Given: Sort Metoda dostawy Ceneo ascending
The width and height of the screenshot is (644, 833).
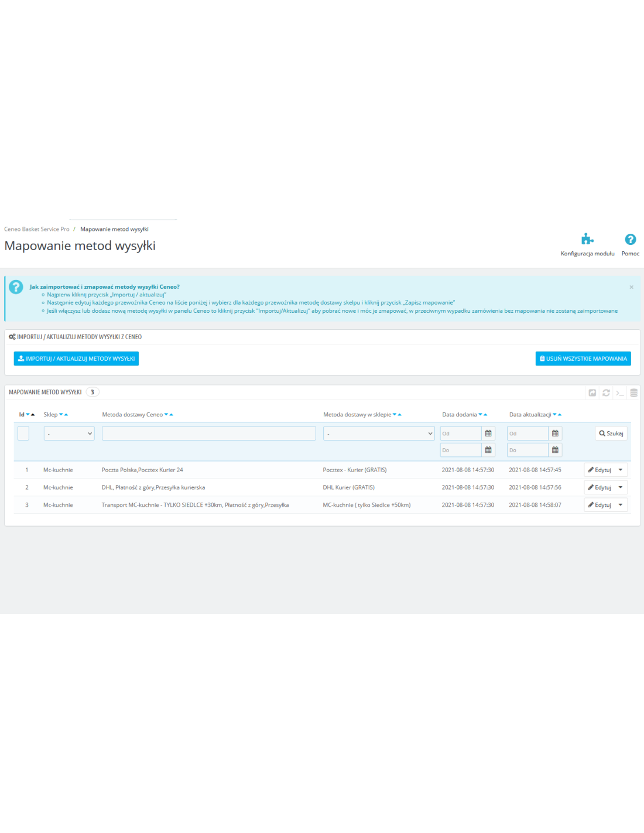Looking at the screenshot, I should (x=171, y=415).
